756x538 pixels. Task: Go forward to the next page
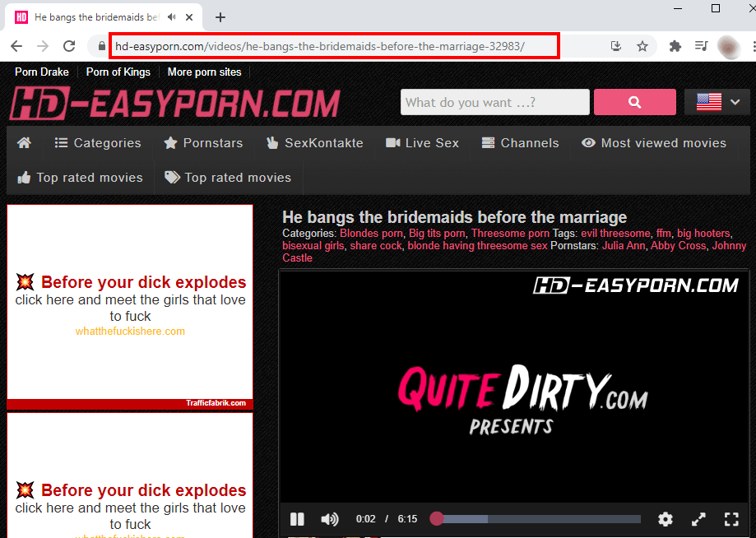[43, 46]
